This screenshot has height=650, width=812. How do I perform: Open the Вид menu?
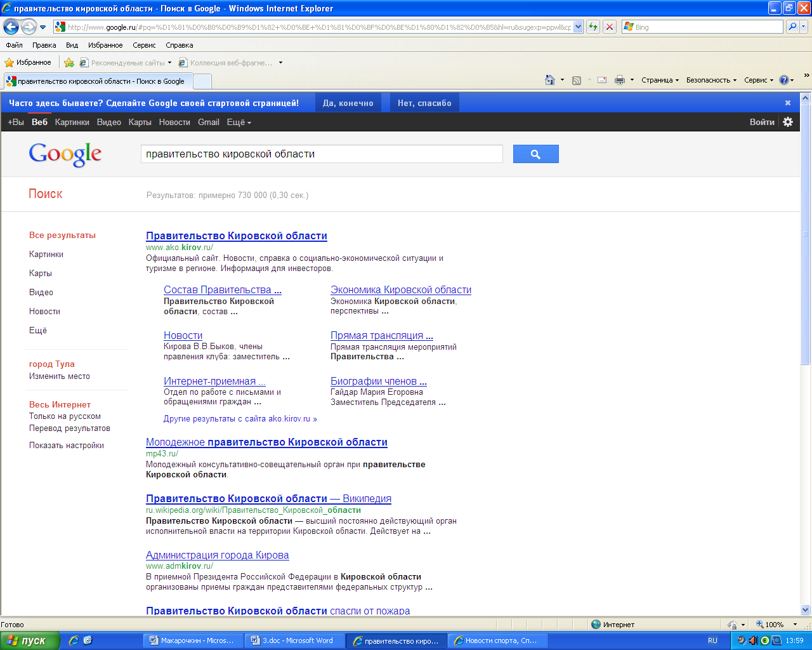coord(72,45)
